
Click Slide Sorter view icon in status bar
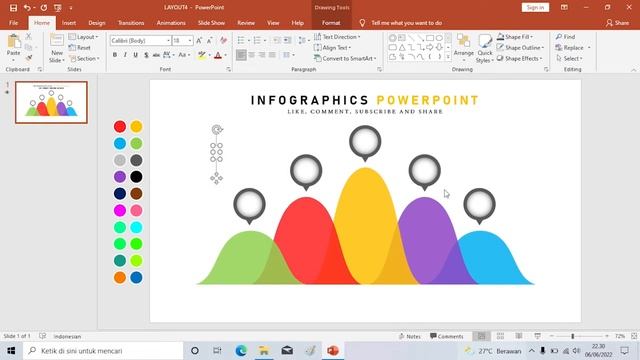click(500, 336)
